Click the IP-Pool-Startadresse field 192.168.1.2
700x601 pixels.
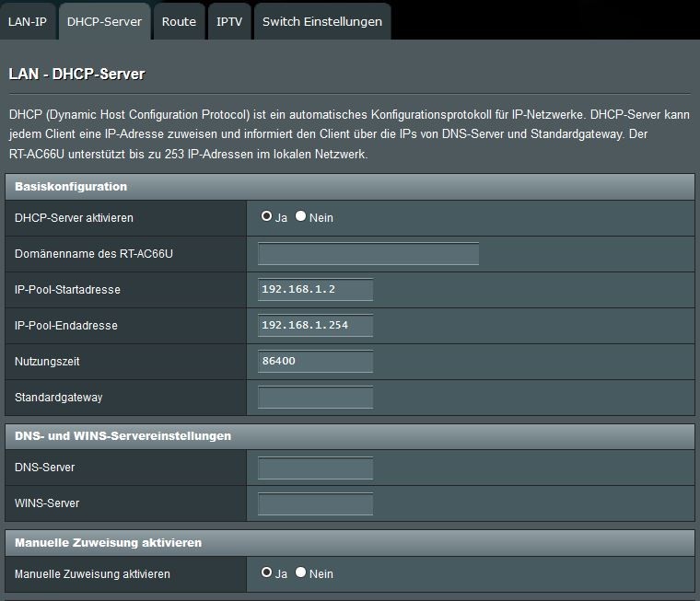pos(315,289)
